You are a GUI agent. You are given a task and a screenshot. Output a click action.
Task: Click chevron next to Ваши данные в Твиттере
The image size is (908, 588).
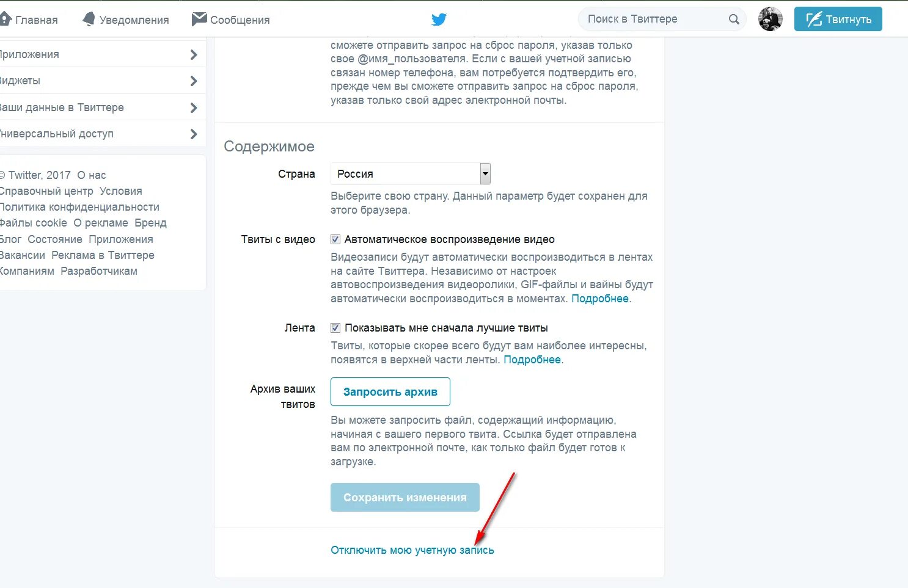click(x=194, y=107)
